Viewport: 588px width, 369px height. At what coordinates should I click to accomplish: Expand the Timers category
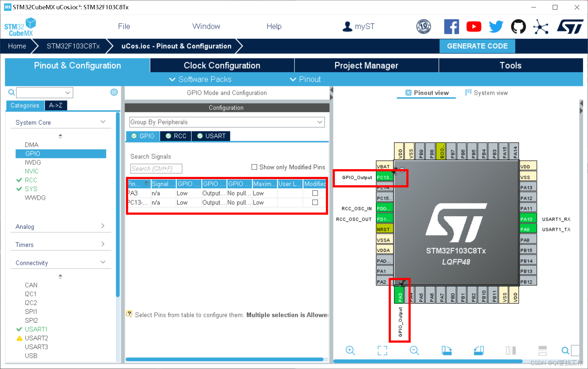click(x=103, y=244)
